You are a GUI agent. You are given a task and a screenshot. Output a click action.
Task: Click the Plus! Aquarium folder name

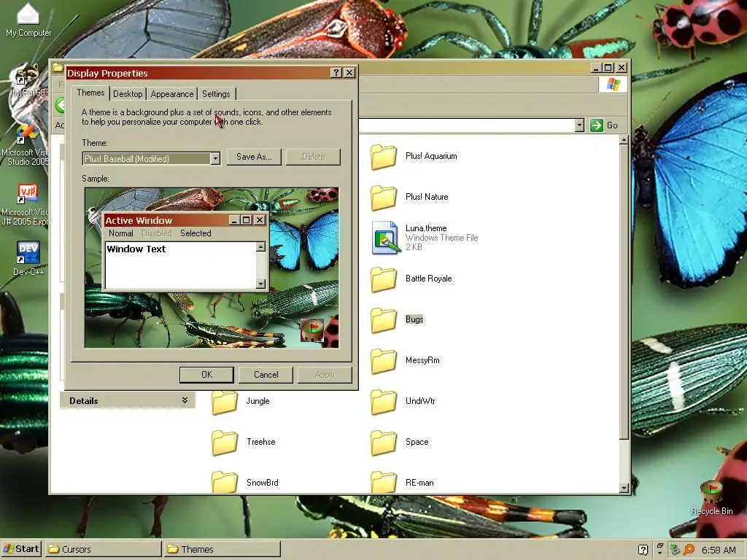[431, 156]
